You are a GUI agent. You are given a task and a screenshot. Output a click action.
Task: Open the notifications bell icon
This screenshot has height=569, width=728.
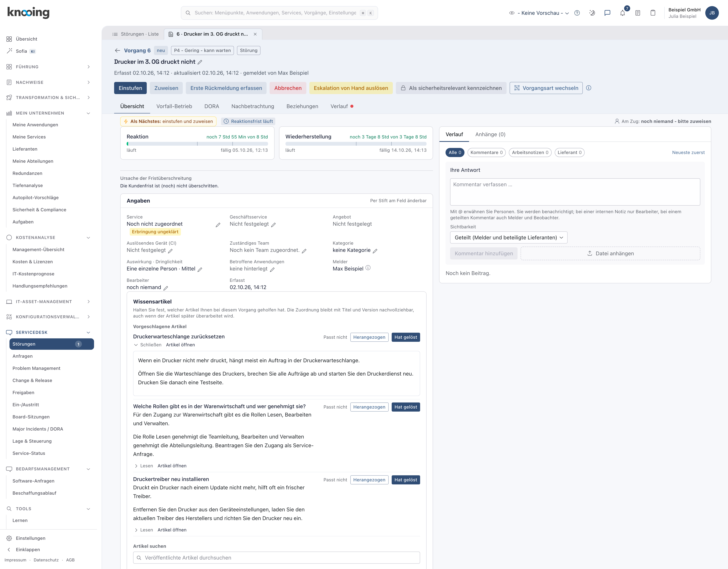click(x=622, y=13)
